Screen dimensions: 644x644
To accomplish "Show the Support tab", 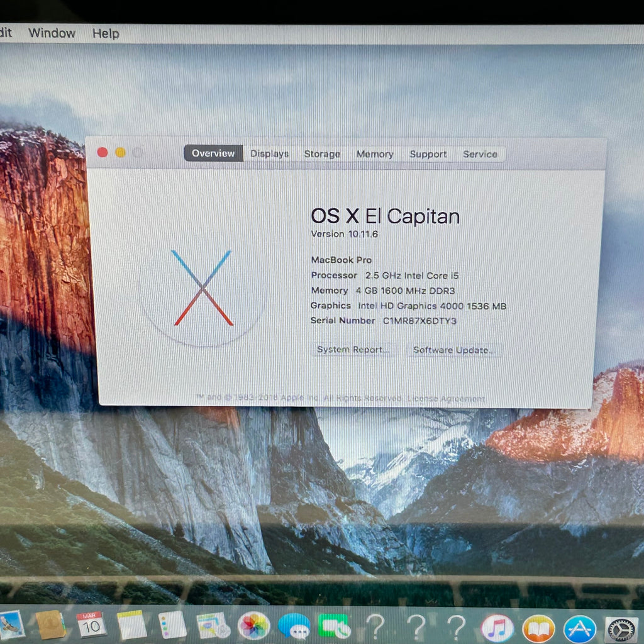I will (428, 154).
